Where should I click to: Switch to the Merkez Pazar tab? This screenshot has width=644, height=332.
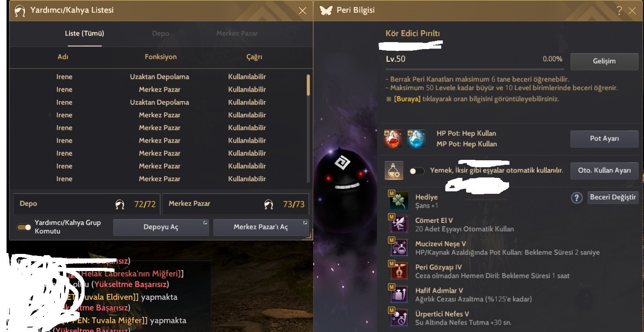tap(237, 34)
